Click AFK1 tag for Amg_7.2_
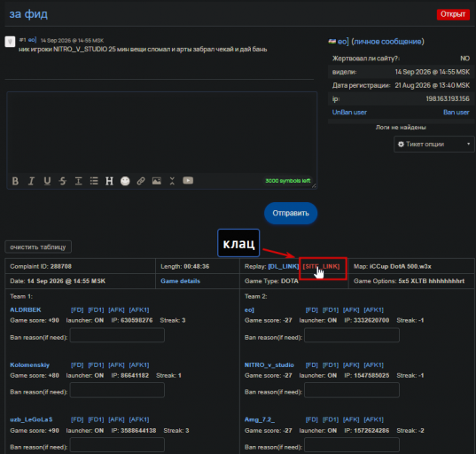 (x=374, y=419)
